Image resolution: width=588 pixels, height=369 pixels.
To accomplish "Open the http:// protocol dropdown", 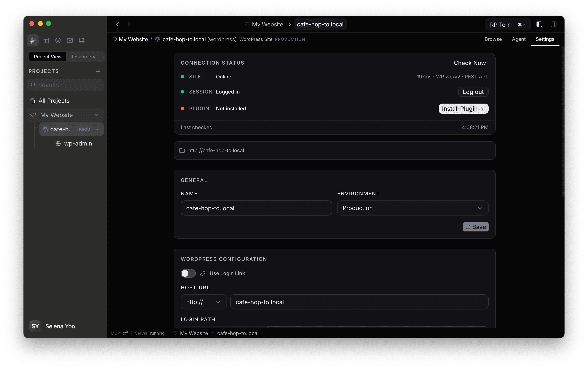I will [204, 302].
